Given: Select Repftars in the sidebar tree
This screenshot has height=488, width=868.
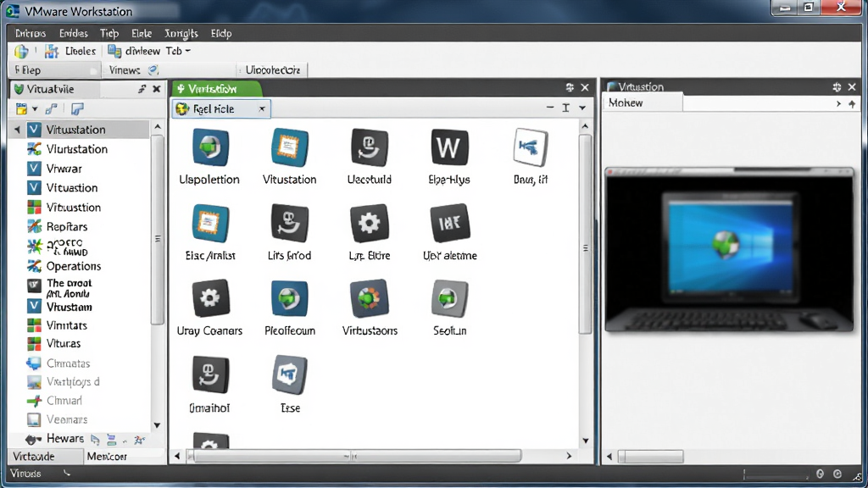Looking at the screenshot, I should click(67, 227).
